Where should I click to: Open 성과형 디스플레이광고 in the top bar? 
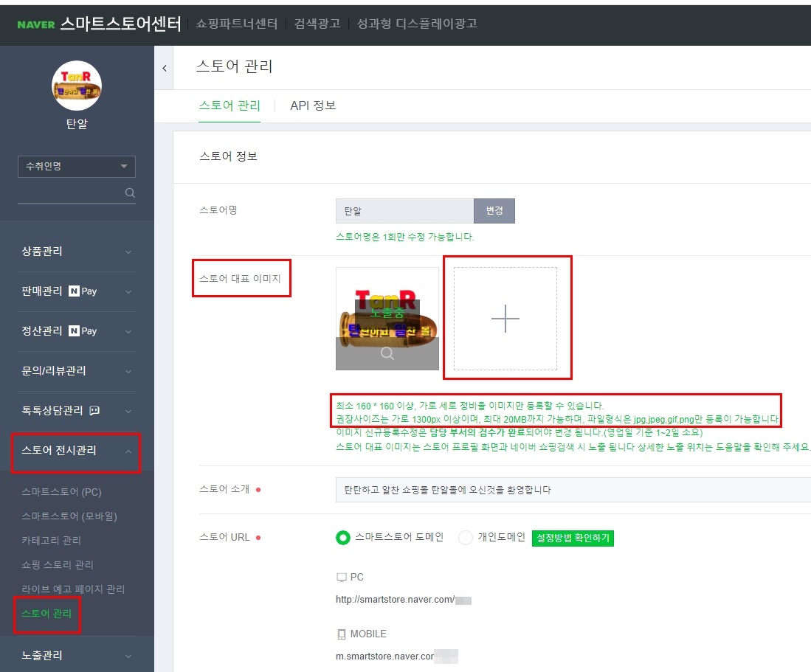point(418,24)
